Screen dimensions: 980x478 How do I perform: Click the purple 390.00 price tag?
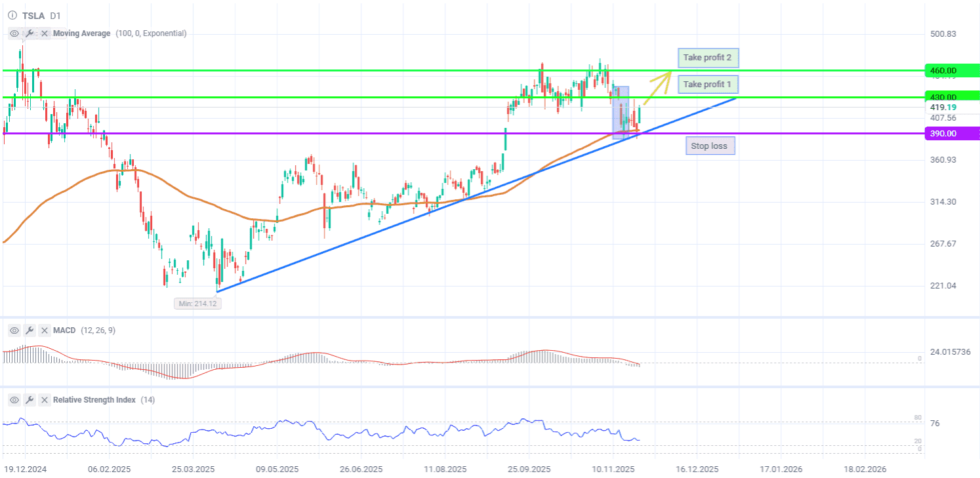pyautogui.click(x=950, y=134)
